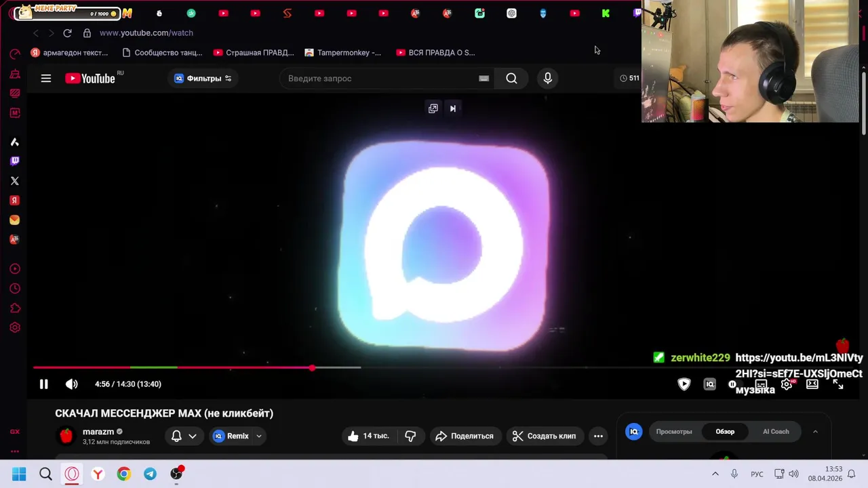The height and width of the screenshot is (488, 868).
Task: Open the ВСЯ ПРАВДА О S... bookmark
Action: [x=436, y=52]
